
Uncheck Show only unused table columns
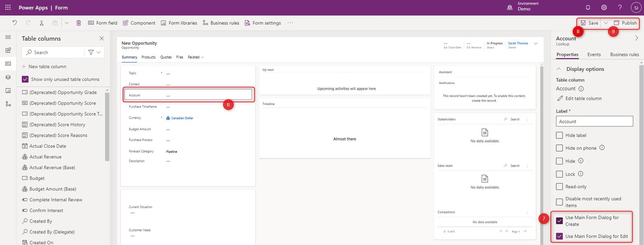tap(25, 79)
